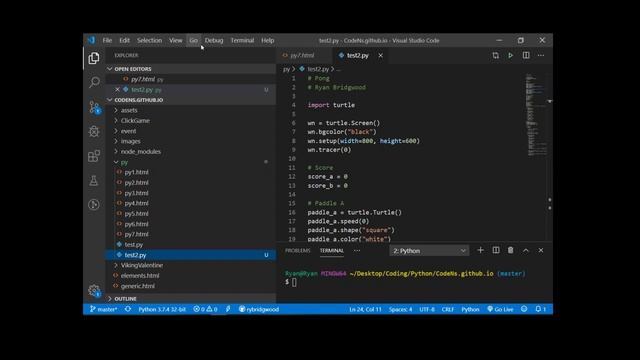Viewport: 640px width, 360px height.
Task: Open the Search view icon
Action: 94,82
